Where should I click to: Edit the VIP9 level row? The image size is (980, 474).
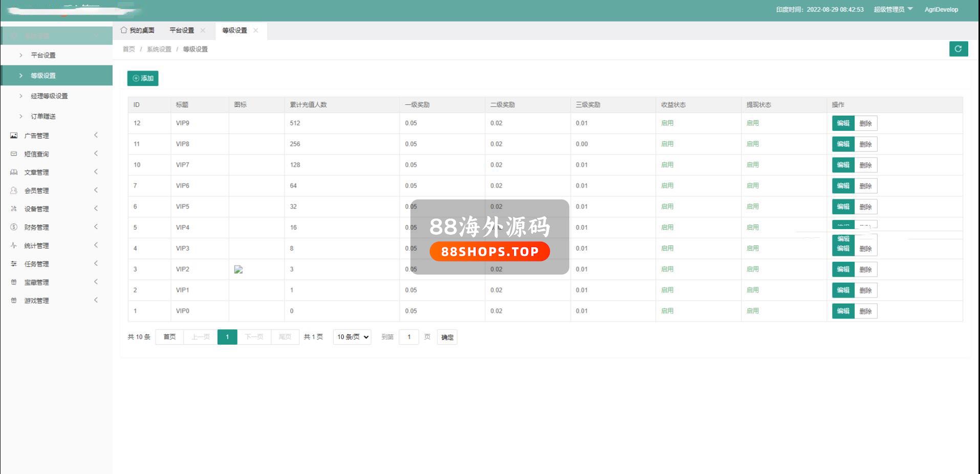coord(843,123)
